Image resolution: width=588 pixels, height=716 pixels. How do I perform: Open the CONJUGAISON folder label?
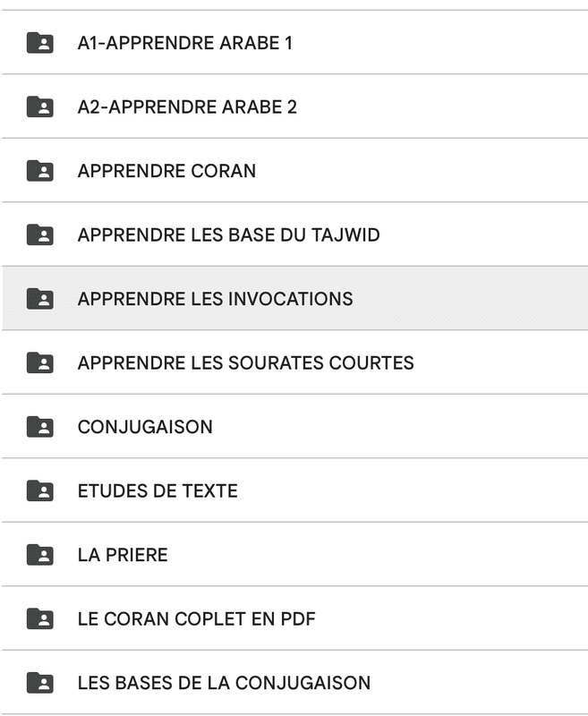tap(145, 427)
